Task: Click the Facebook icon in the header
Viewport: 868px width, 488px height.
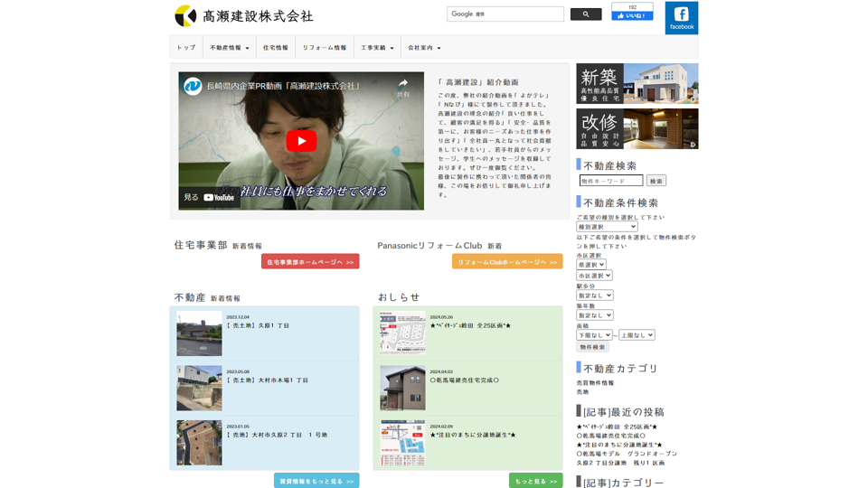Action: pos(681,18)
